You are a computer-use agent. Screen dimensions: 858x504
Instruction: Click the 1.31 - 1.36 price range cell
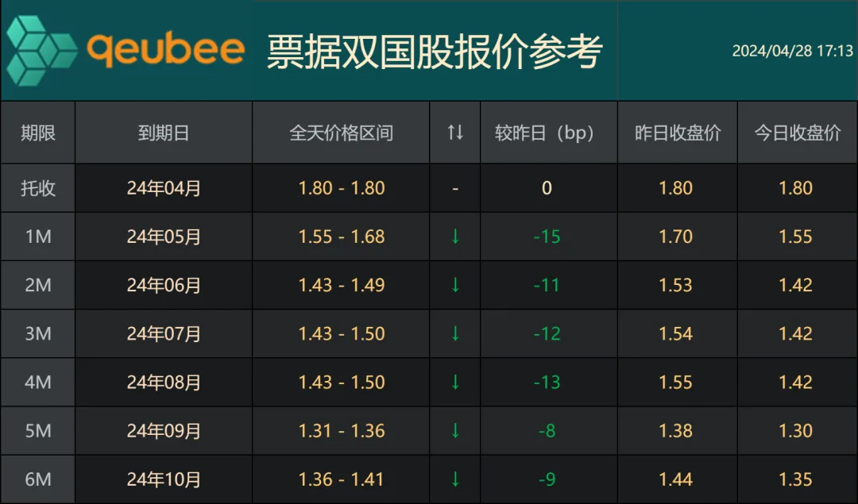pyautogui.click(x=341, y=431)
